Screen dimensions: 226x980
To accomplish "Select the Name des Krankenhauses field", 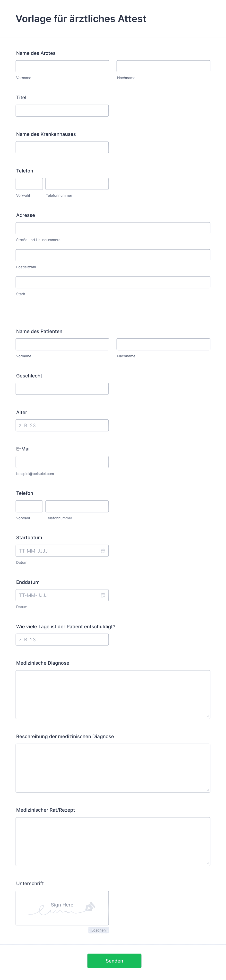I will pos(62,147).
